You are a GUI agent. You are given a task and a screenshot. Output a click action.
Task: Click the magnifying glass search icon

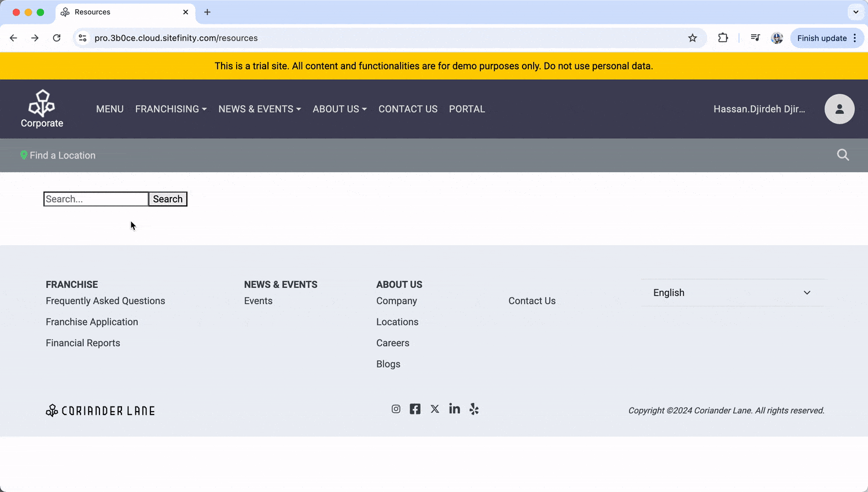tap(843, 155)
